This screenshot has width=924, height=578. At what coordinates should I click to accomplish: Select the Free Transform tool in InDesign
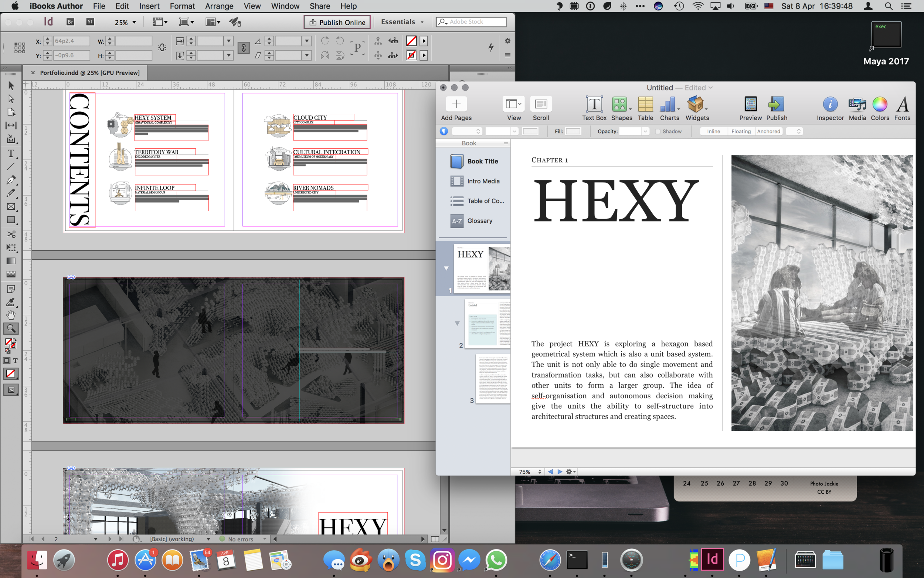11,248
